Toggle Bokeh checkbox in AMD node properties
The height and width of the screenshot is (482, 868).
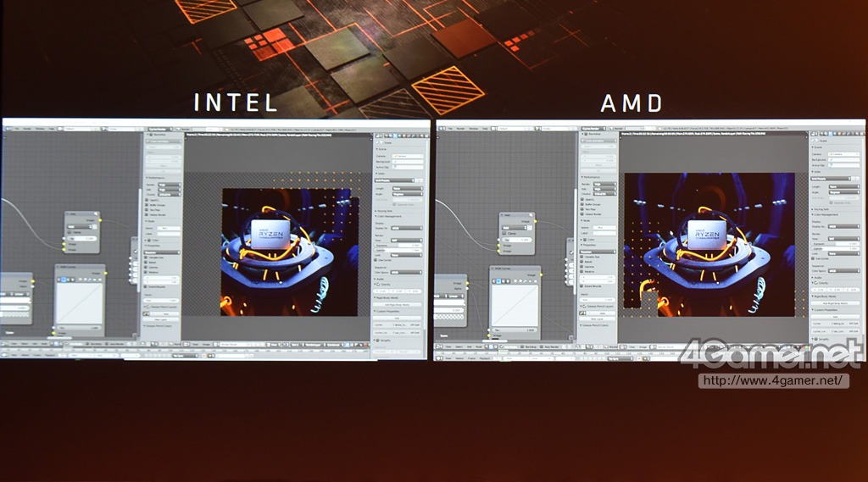tap(581, 262)
